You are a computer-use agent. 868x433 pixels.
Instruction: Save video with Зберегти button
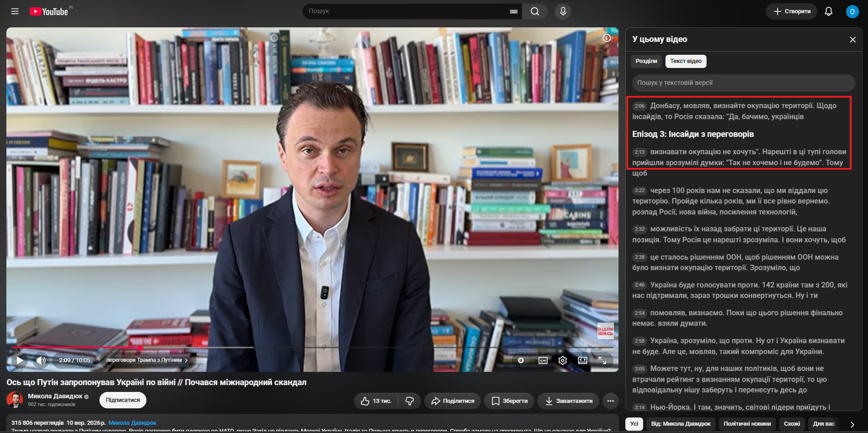click(x=509, y=401)
